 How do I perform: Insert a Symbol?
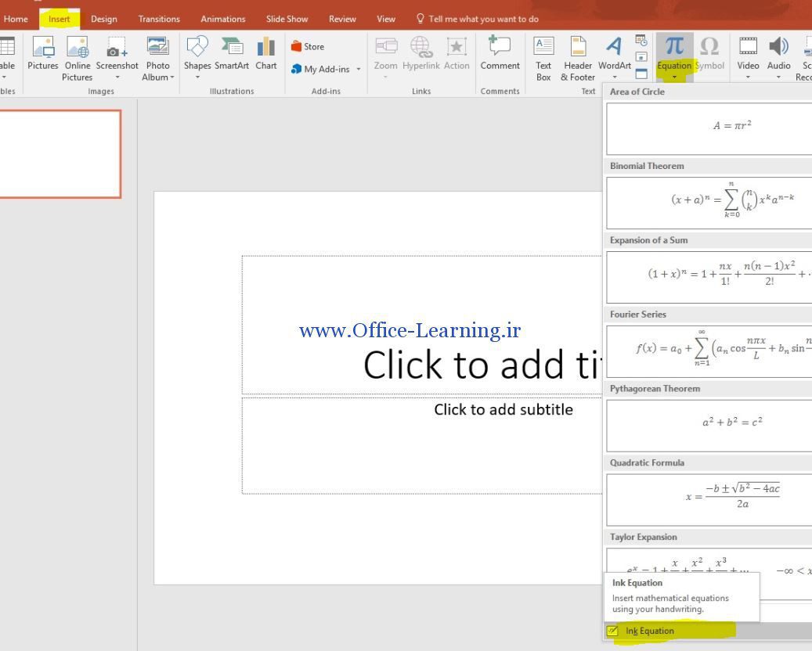709,55
